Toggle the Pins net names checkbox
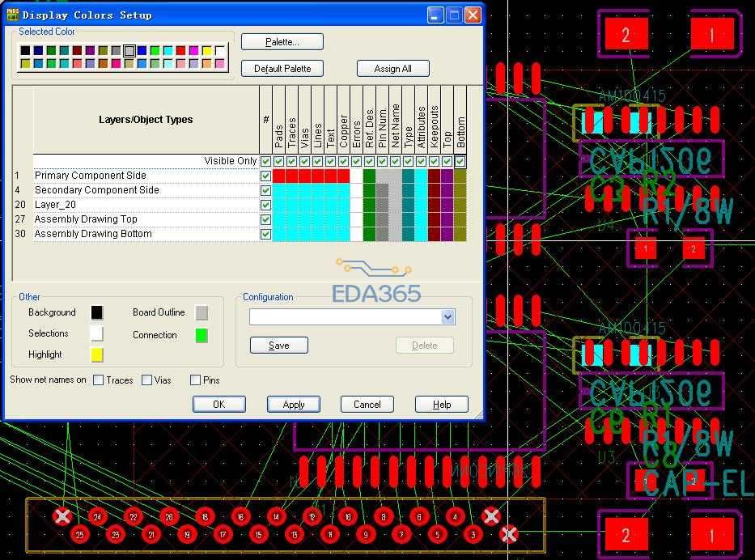 pos(195,380)
